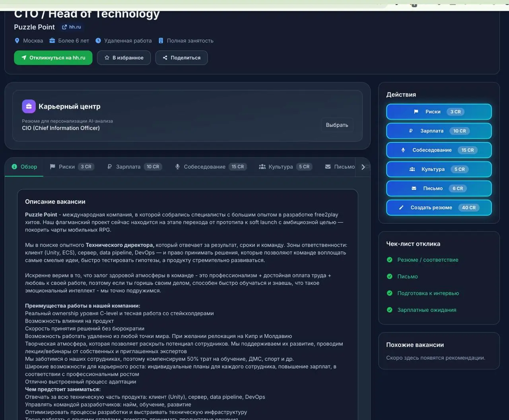509x420 pixels.
Task: Click the ruble icon in Действия Зарплата button
Action: 411,131
